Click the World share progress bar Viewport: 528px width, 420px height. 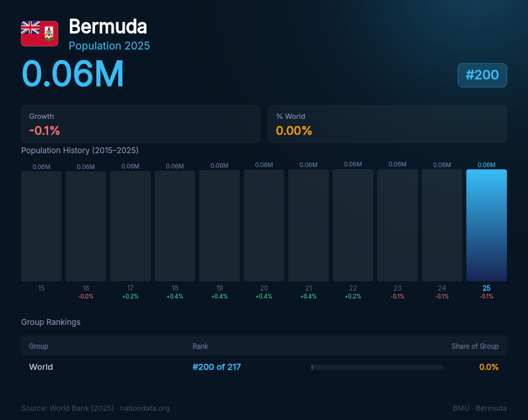point(377,367)
